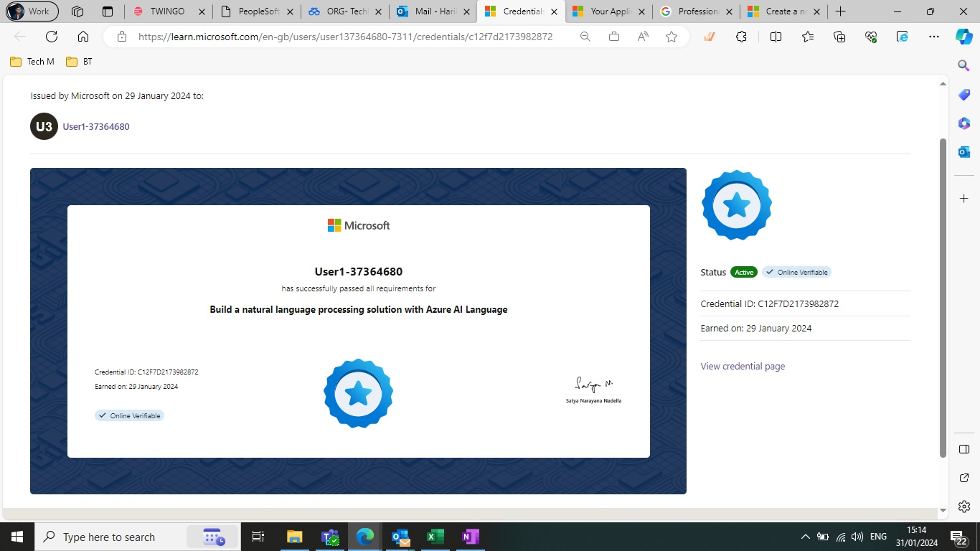Click the blue star badge beside certificate
The image size is (980, 551).
[x=737, y=206]
